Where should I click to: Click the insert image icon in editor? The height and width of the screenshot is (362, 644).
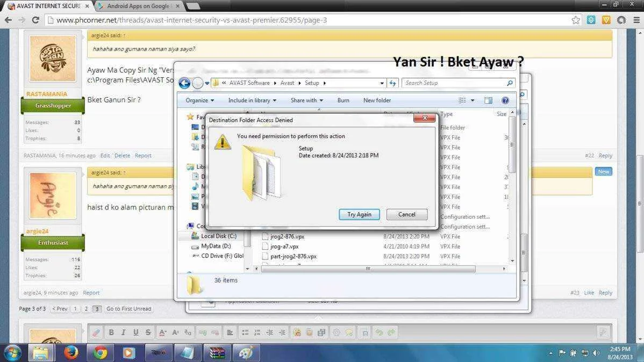309,332
